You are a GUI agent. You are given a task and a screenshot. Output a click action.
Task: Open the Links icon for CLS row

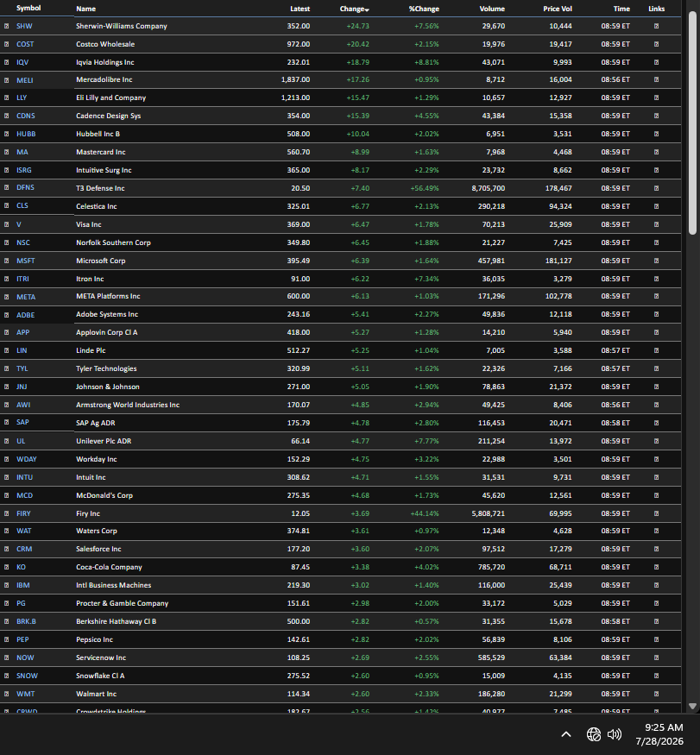click(656, 206)
